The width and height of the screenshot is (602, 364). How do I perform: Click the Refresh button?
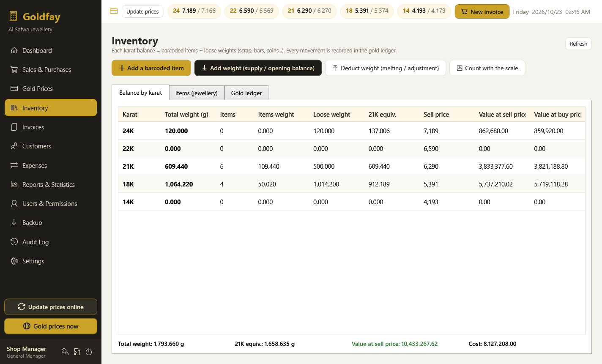(x=578, y=44)
